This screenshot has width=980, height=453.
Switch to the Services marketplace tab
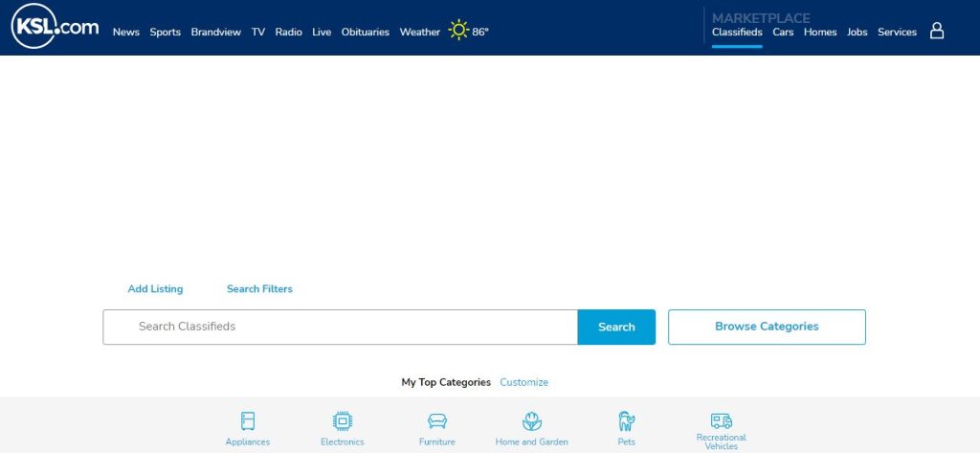[897, 32]
